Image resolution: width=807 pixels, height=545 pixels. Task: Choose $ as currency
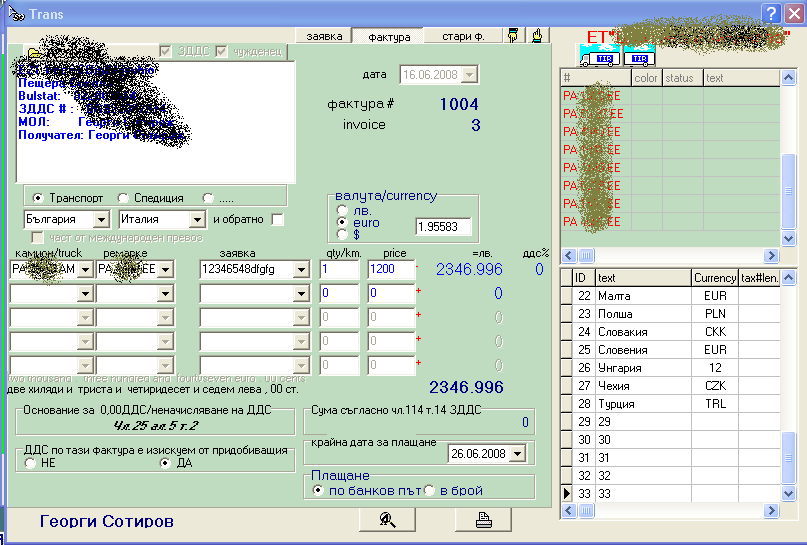[342, 235]
